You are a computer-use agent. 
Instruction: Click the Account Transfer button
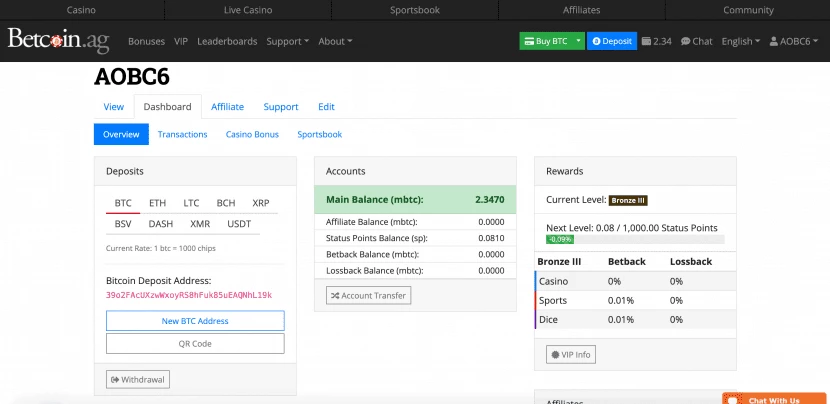[368, 295]
